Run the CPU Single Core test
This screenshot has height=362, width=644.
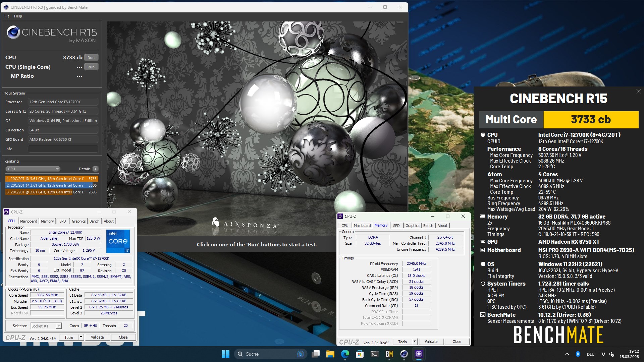coord(91,67)
